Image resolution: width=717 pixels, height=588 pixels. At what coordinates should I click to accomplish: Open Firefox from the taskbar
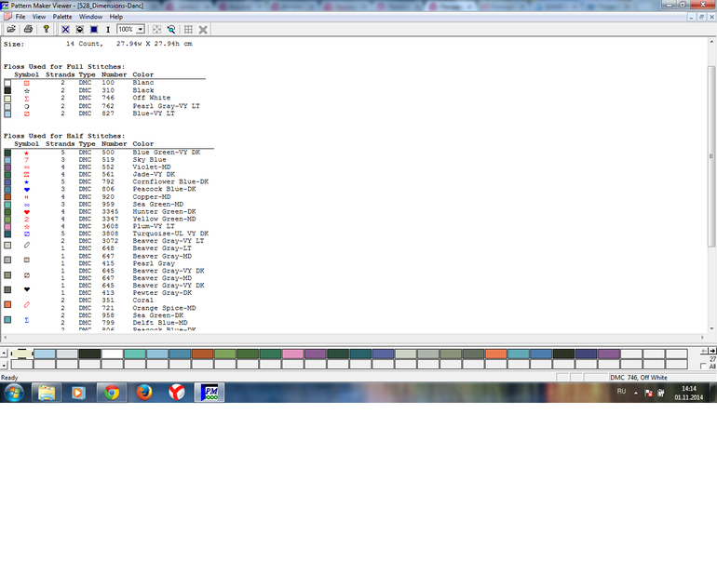143,393
